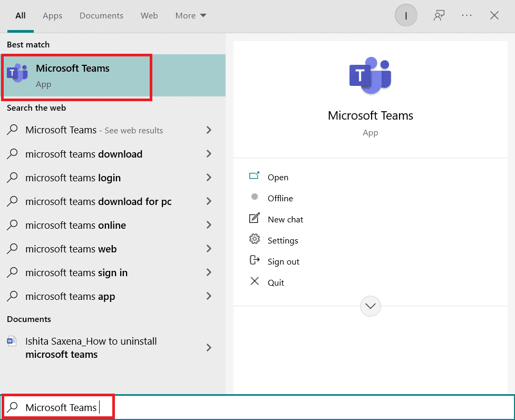Quit Teams using the X icon
The width and height of the screenshot is (515, 420).
coord(255,282)
